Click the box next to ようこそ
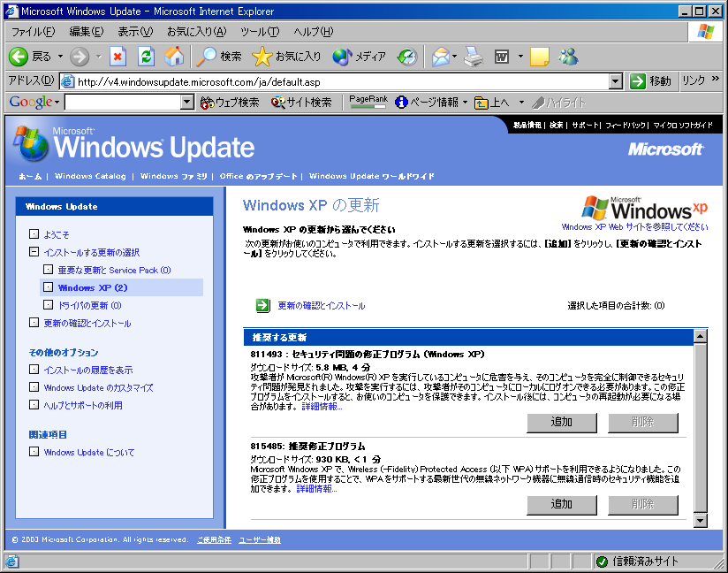 34,233
